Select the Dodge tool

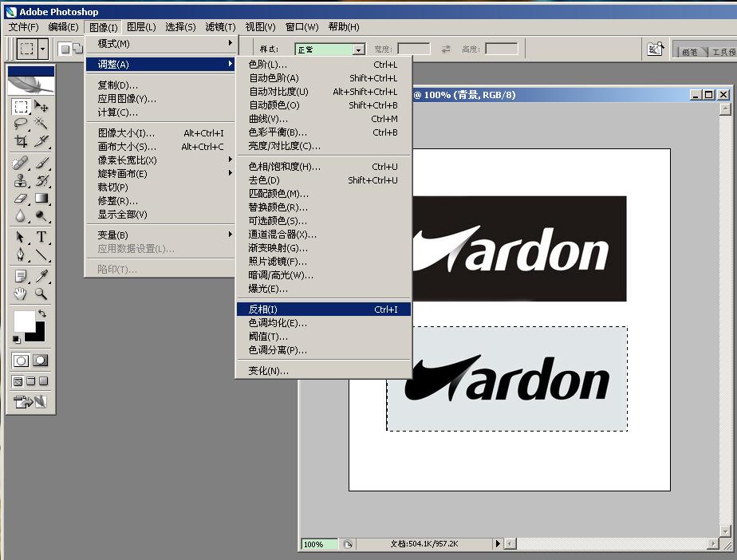[41, 215]
